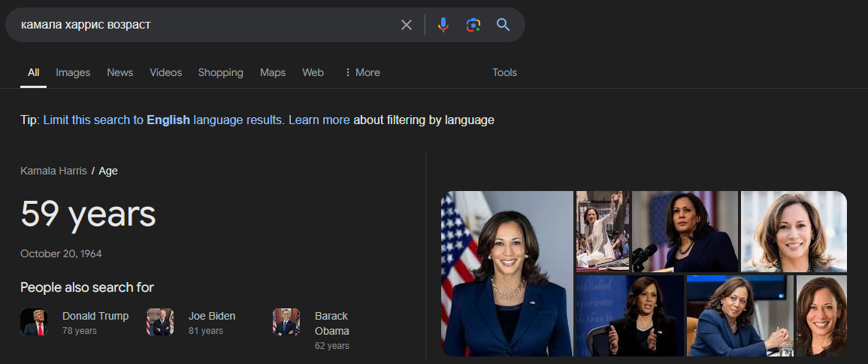This screenshot has height=364, width=868.
Task: Open seated blue suit meeting photo
Action: point(740,316)
